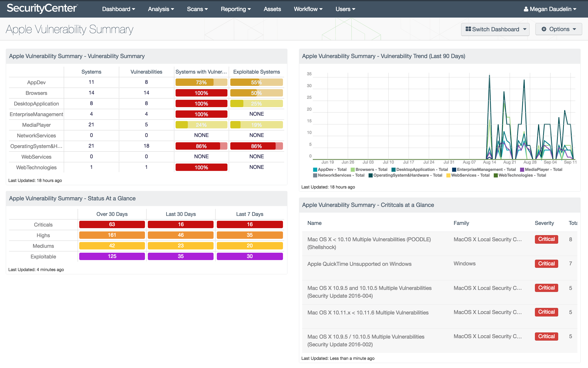Expand the Megan Daudelin account menu
588x368 pixels.
550,9
